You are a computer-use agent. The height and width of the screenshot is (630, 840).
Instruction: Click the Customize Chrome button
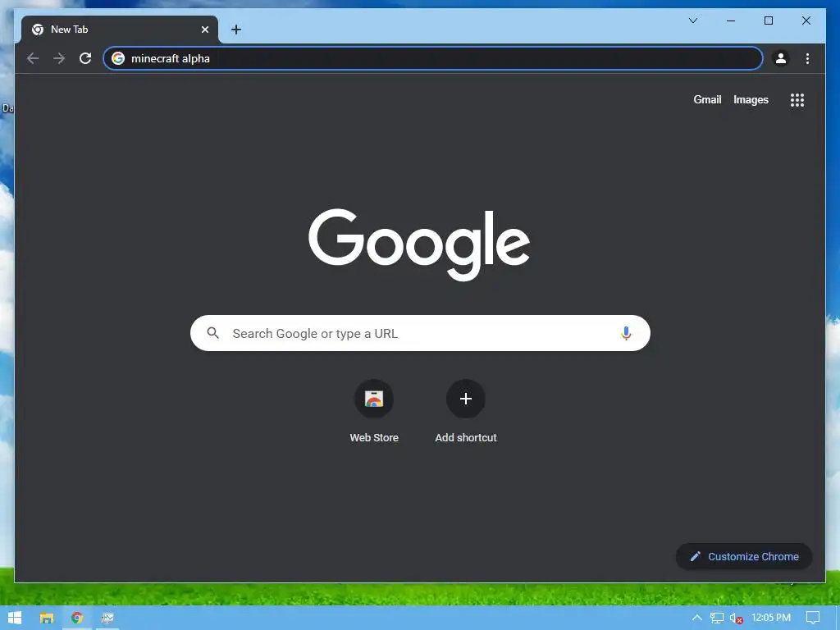(744, 557)
